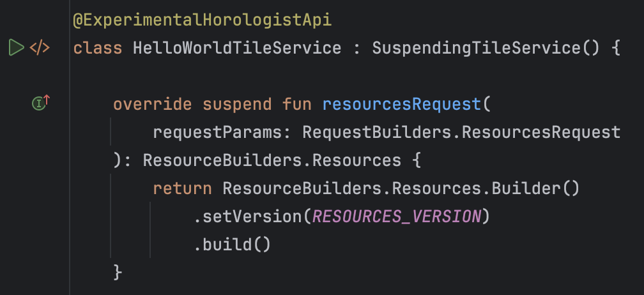The height and width of the screenshot is (295, 644).
Task: Click the green Run gutter icon
Action: click(x=16, y=47)
